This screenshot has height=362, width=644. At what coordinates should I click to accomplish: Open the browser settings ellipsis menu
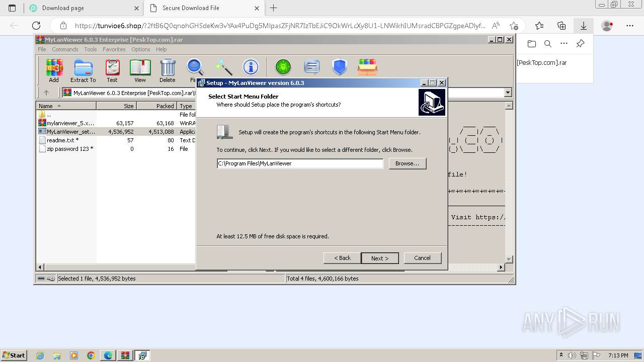(630, 26)
